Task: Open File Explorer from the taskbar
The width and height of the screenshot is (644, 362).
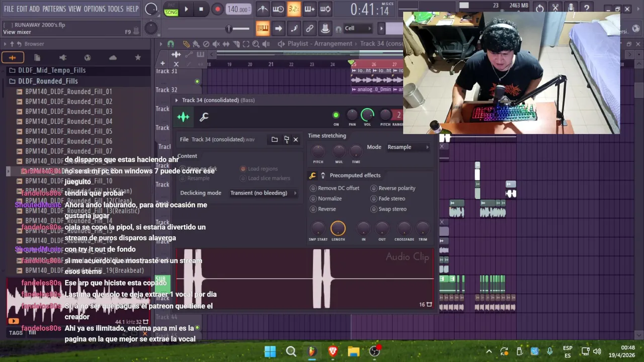Action: [353, 351]
